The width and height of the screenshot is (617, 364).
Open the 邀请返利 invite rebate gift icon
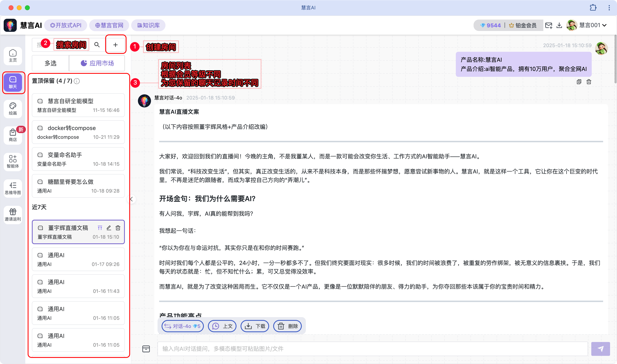tap(13, 215)
